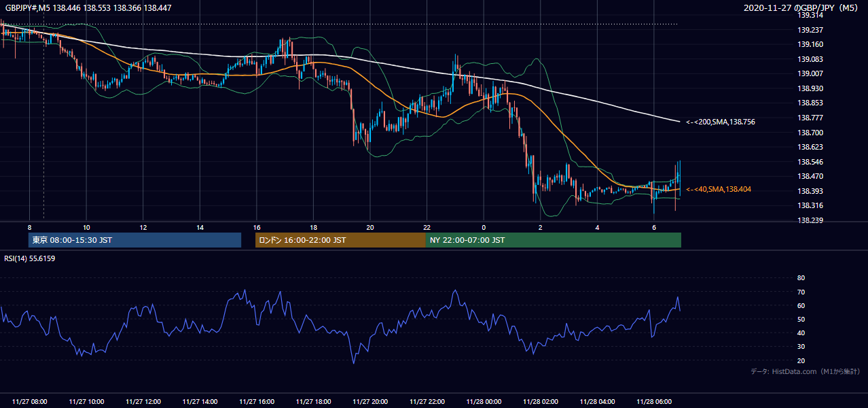This screenshot has height=408, width=868.
Task: Select the NY 22:00-07:00 JST session bar
Action: (553, 240)
